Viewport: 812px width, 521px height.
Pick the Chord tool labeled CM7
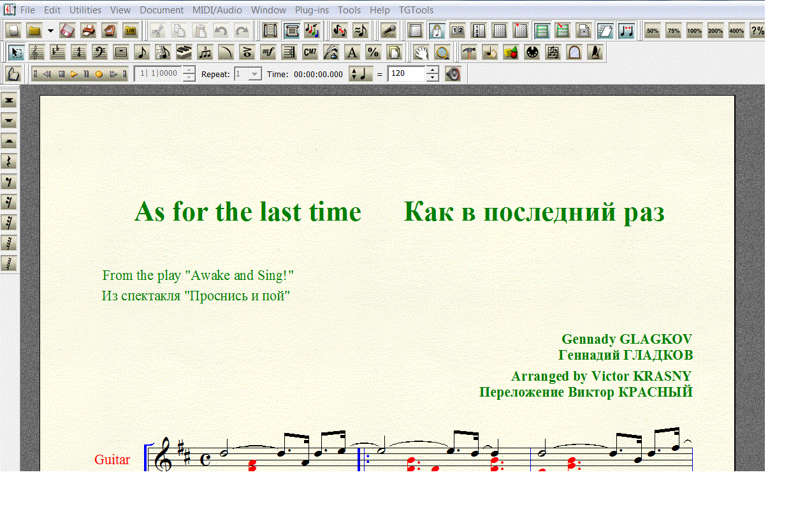(x=310, y=52)
